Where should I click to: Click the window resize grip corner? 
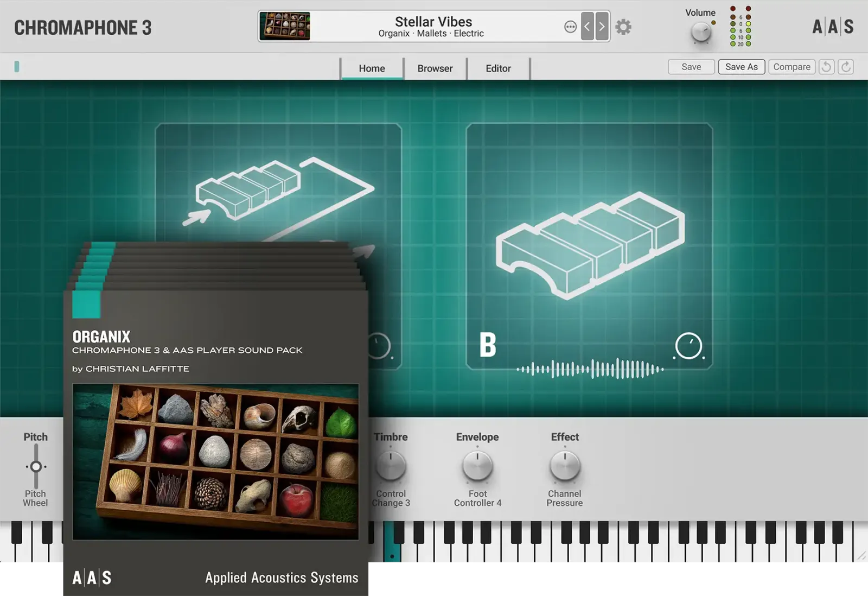click(861, 556)
